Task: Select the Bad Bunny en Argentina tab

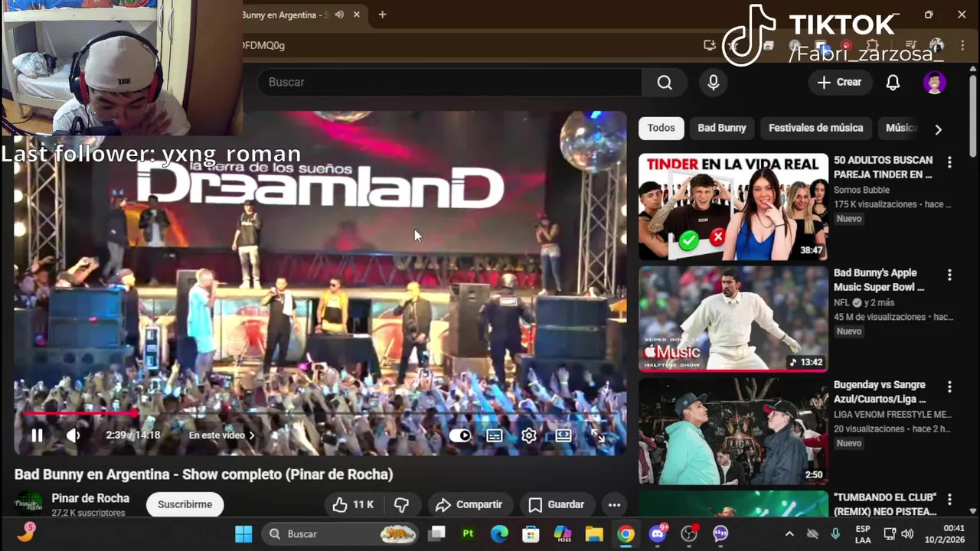Action: (x=285, y=15)
